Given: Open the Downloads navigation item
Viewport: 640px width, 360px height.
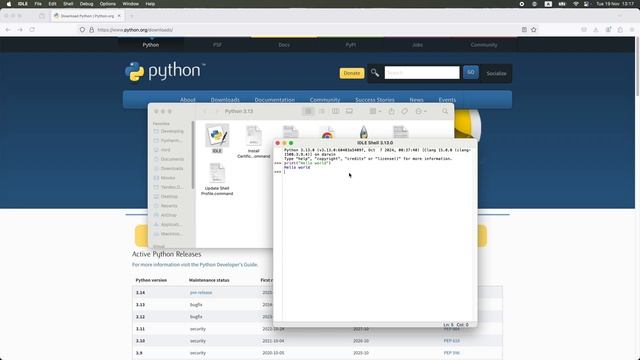Looking at the screenshot, I should click(225, 100).
